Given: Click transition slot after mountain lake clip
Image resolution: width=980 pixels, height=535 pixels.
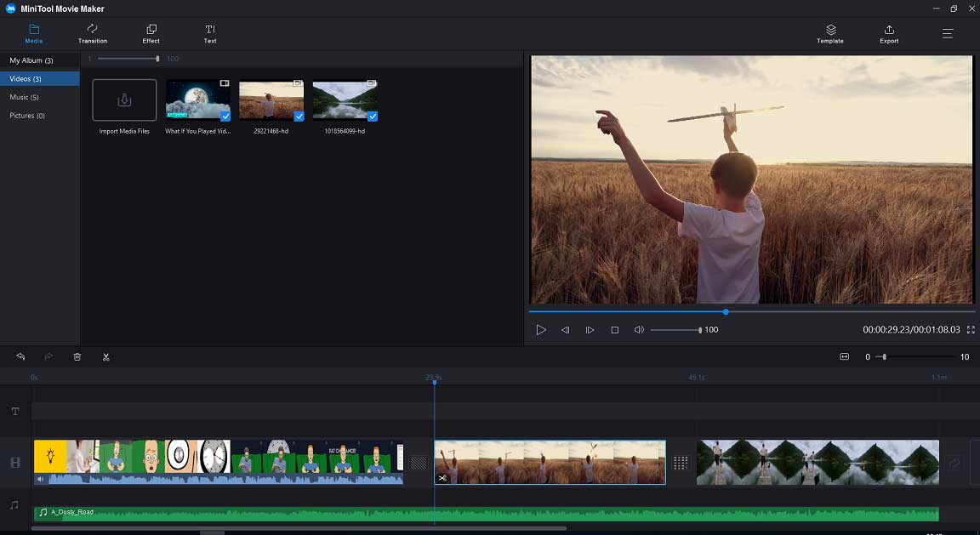Looking at the screenshot, I should pyautogui.click(x=954, y=463).
